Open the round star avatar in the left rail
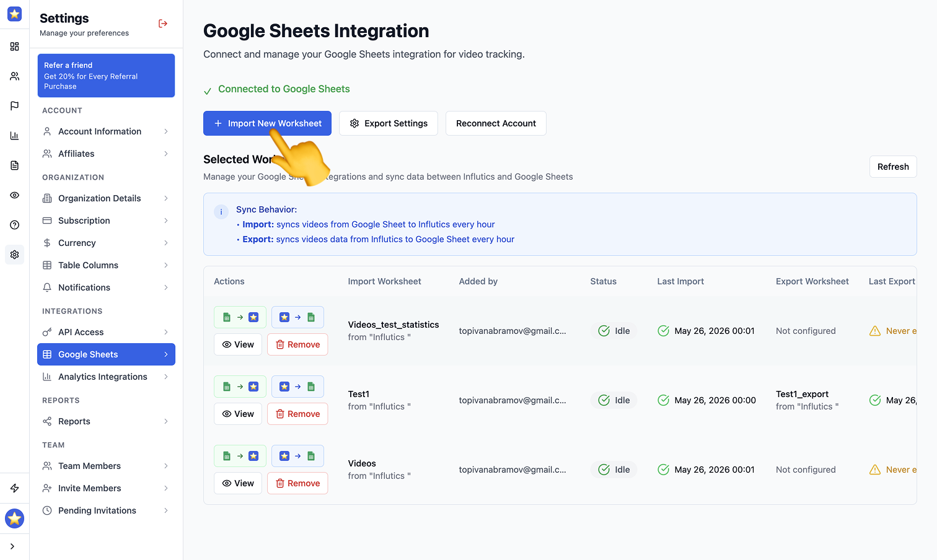 (x=14, y=518)
